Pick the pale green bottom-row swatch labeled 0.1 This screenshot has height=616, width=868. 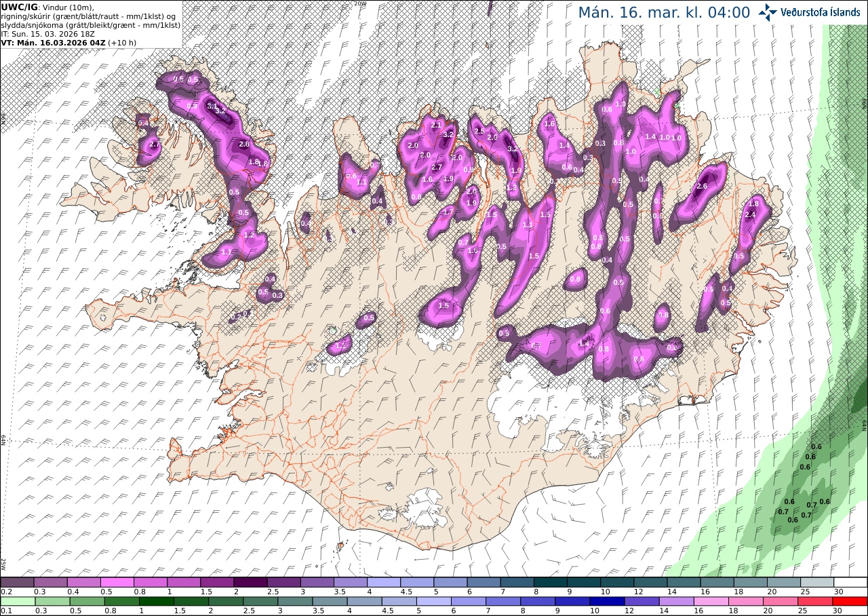point(17,601)
